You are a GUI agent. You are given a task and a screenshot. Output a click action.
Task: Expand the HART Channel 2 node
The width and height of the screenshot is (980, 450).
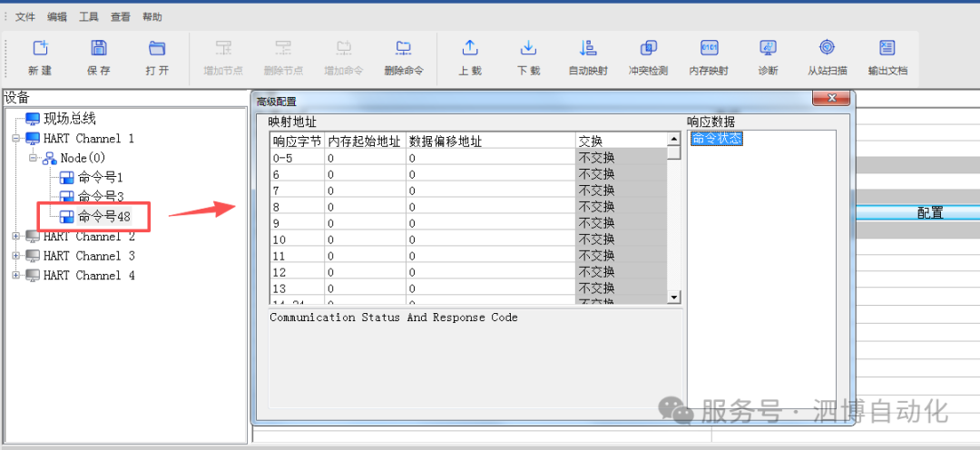coord(16,236)
